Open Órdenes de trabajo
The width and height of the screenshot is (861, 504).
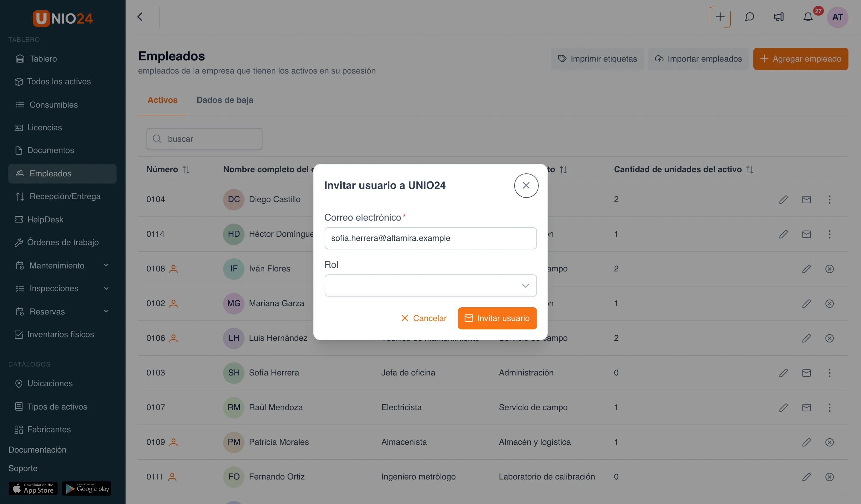tap(62, 242)
